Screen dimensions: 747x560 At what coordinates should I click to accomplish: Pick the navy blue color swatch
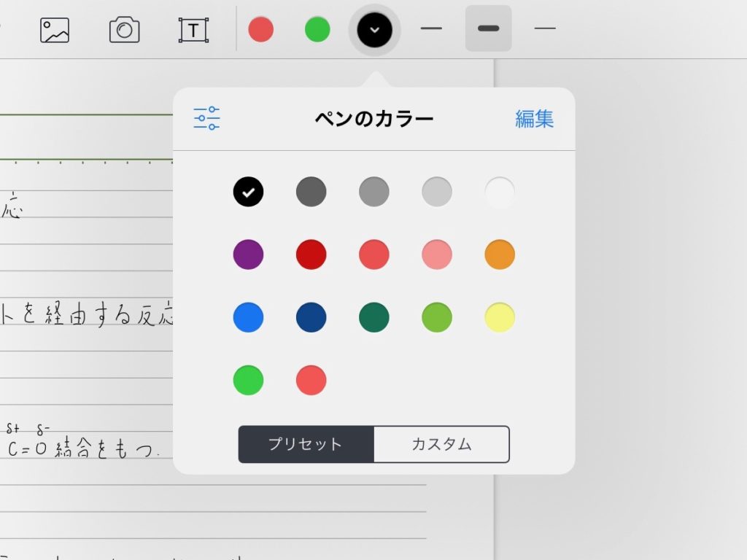(311, 318)
